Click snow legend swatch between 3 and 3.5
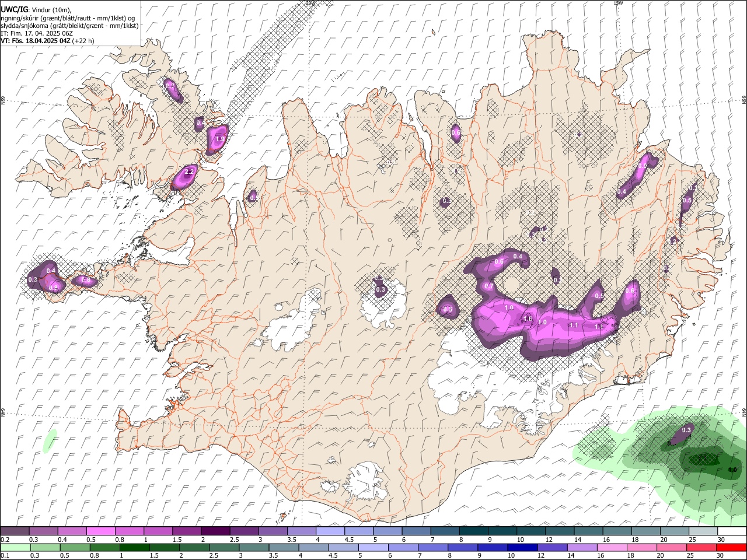747x560 pixels. [x=273, y=531]
